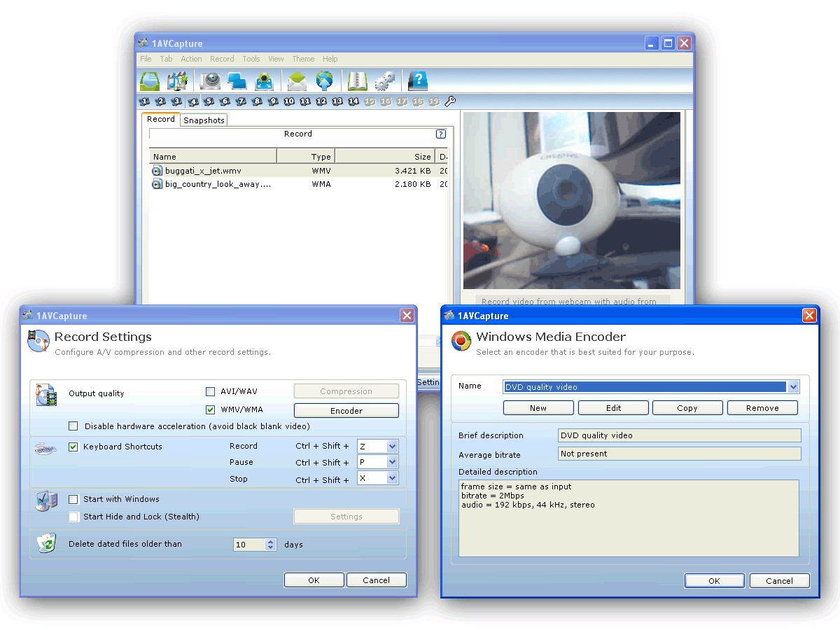
Task: Click the Remove encoder button
Action: (x=762, y=408)
